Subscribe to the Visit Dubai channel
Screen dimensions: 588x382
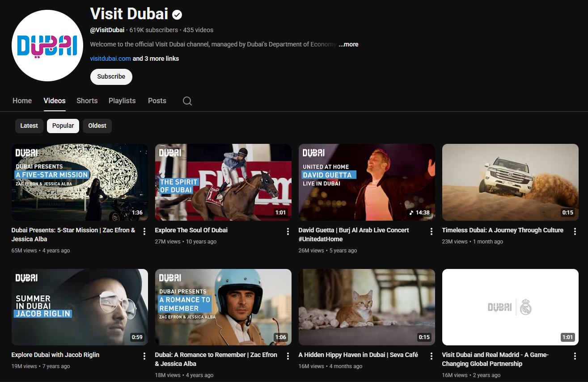(111, 76)
